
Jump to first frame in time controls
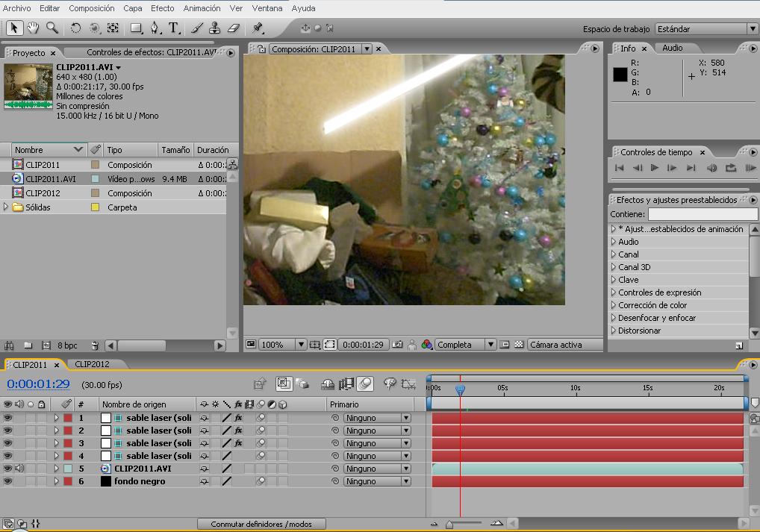pyautogui.click(x=619, y=168)
